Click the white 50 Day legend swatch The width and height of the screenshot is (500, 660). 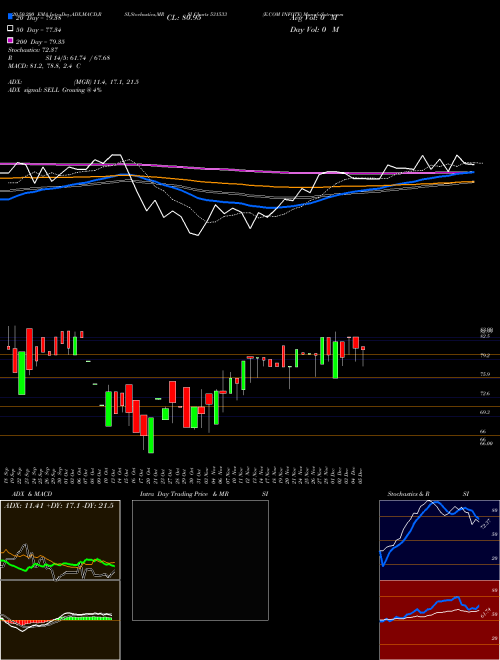pyautogui.click(x=10, y=29)
